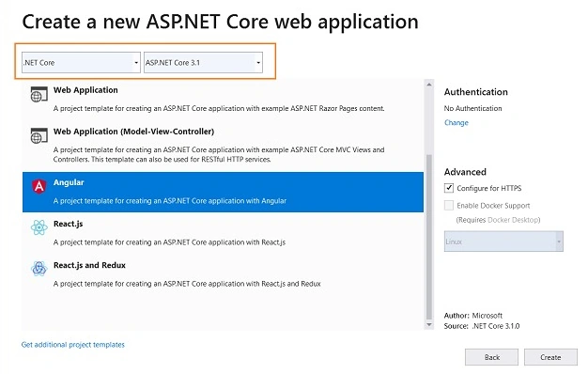Click the Source .NET Core 3.1.0 text
Image resolution: width=588 pixels, height=374 pixels.
tap(482, 326)
